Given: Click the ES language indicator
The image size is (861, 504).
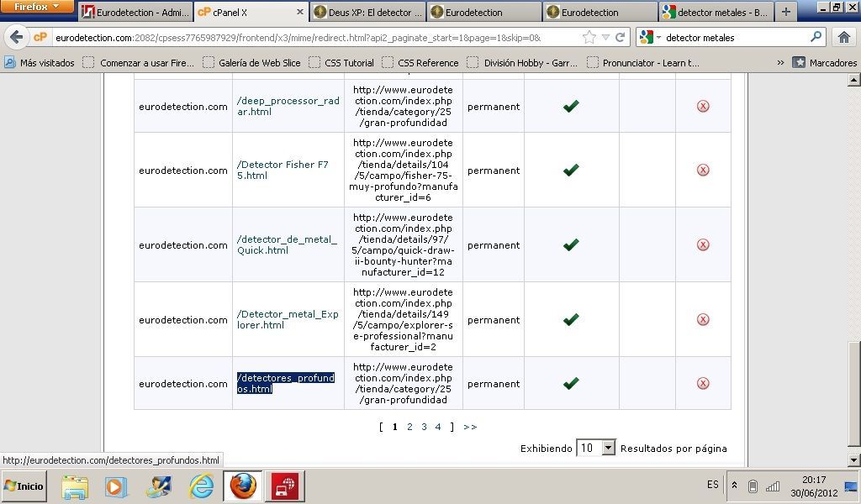Looking at the screenshot, I should coord(713,484).
